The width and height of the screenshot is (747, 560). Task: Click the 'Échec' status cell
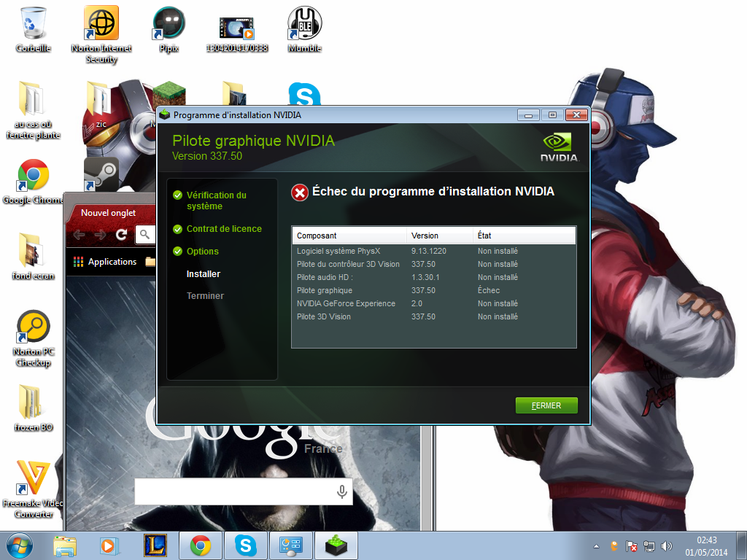(x=489, y=290)
